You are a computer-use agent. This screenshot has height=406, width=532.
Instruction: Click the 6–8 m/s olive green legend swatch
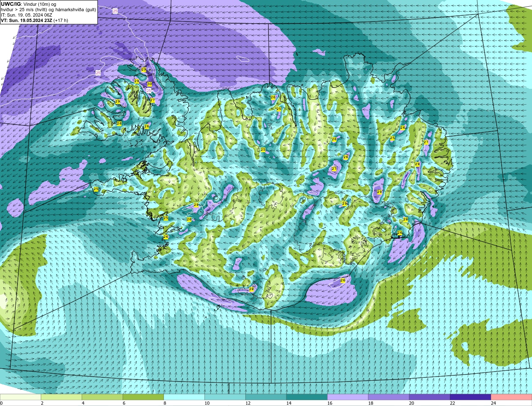tap(143, 397)
